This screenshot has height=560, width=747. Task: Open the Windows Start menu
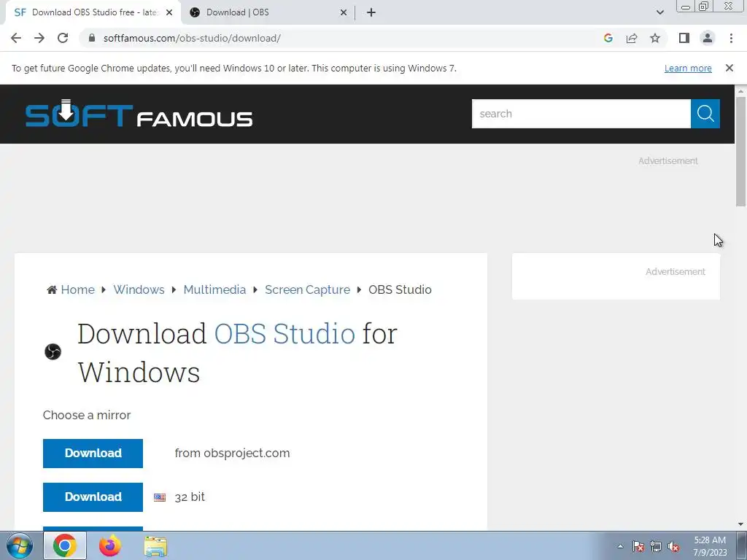20,545
